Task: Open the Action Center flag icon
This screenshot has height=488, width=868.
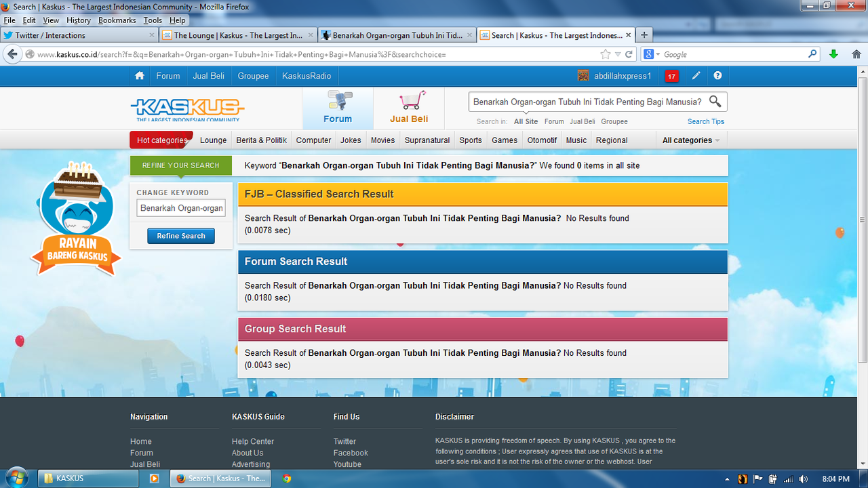Action: tap(758, 479)
